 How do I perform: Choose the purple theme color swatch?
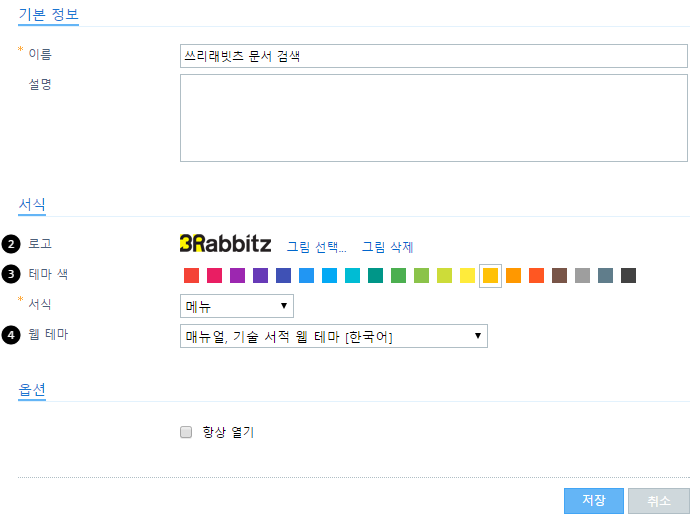pyautogui.click(x=238, y=276)
